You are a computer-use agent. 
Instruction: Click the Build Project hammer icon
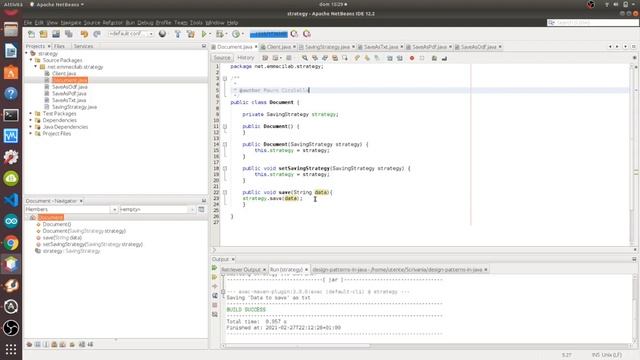(x=178, y=34)
